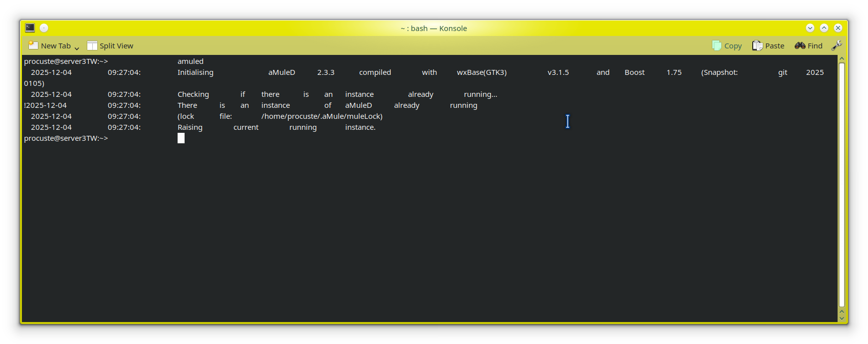Click the Find binoculars icon
The width and height of the screenshot is (868, 344).
tap(800, 45)
